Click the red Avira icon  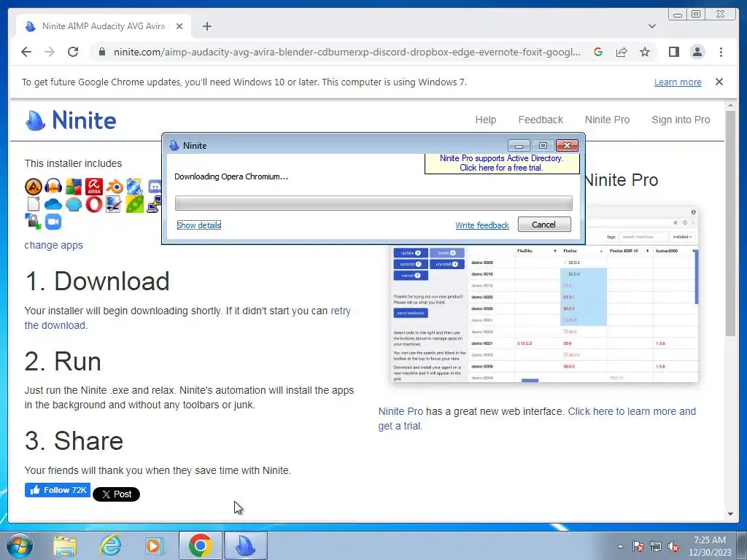tap(94, 187)
